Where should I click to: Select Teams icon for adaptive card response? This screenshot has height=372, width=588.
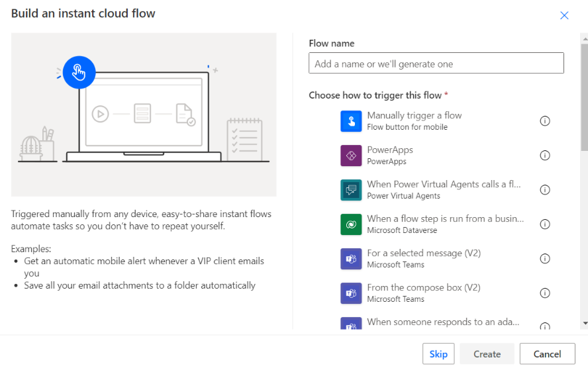pos(351,324)
